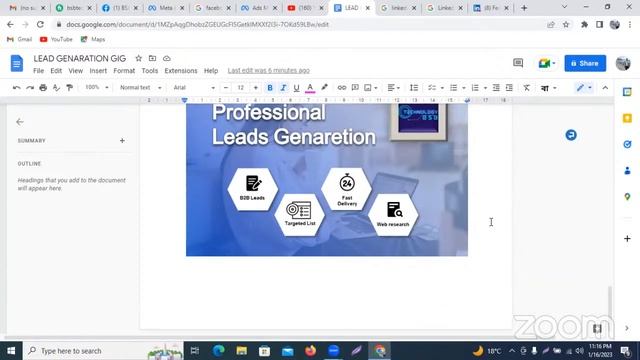This screenshot has height=360, width=640.
Task: Open the Help menu
Action: 211,71
